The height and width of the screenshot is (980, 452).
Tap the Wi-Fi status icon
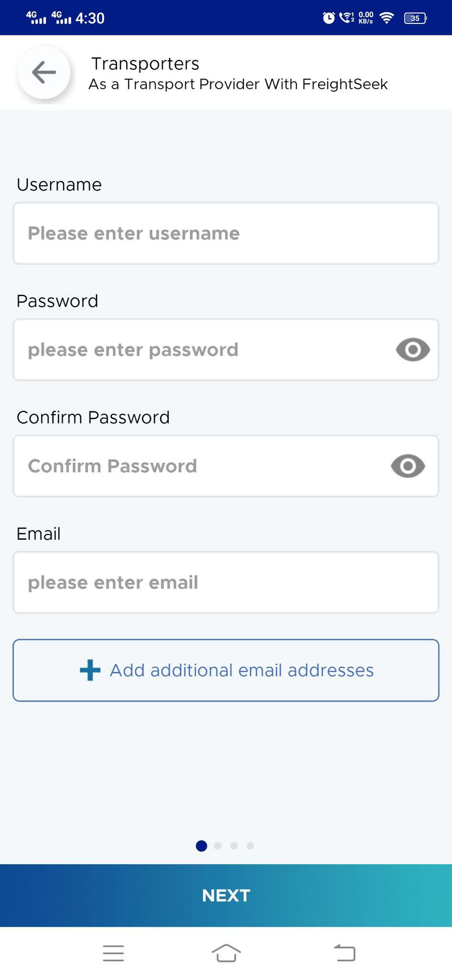pyautogui.click(x=386, y=18)
